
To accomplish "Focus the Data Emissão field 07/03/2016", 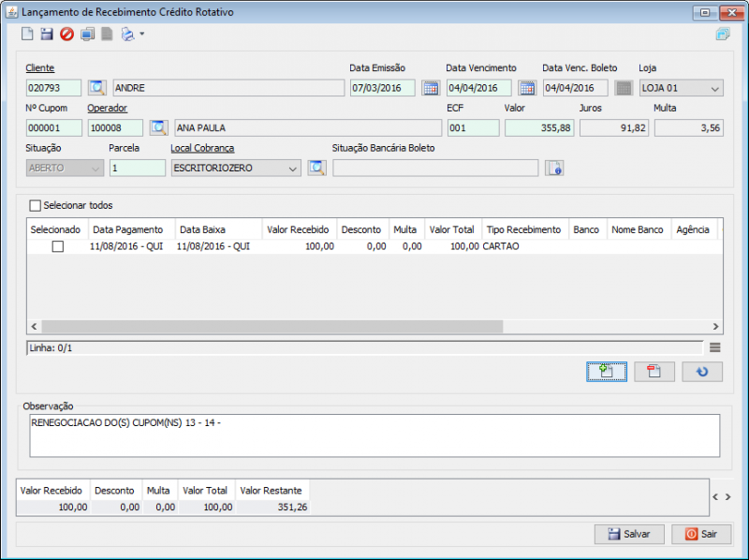I will coord(383,88).
